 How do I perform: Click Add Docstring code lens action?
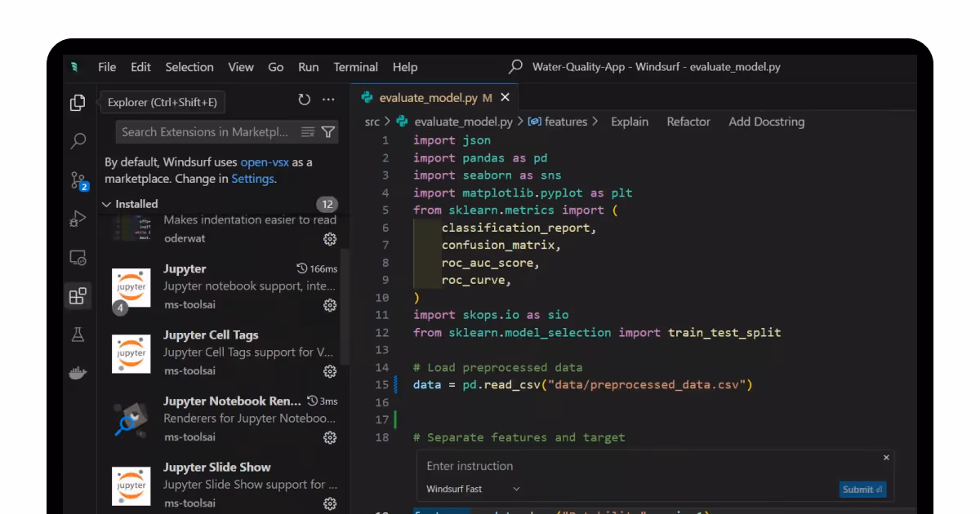767,122
